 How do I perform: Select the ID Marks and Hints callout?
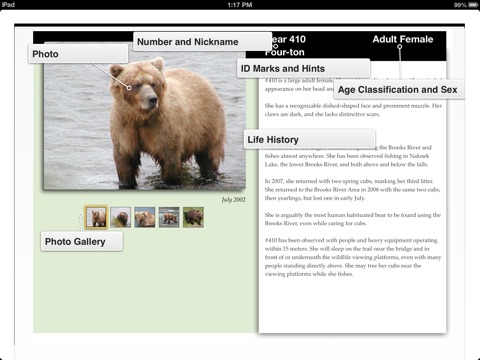click(303, 68)
